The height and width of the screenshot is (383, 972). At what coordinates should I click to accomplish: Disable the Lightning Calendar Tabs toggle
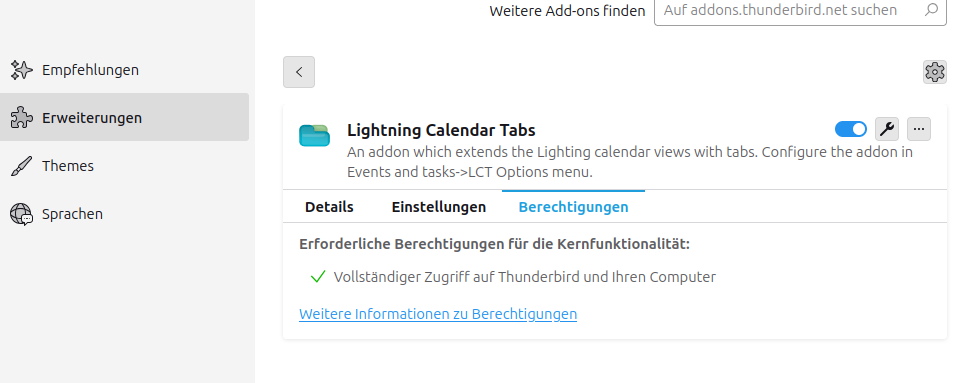click(850, 129)
